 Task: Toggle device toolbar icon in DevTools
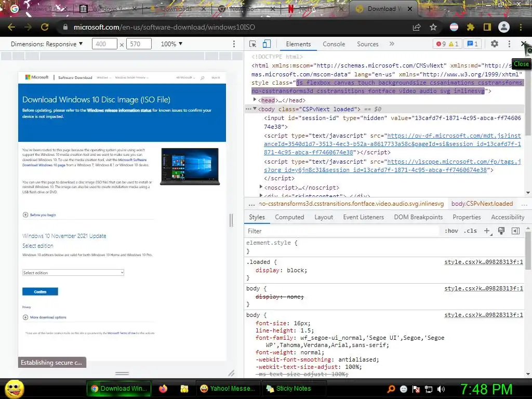click(x=267, y=44)
